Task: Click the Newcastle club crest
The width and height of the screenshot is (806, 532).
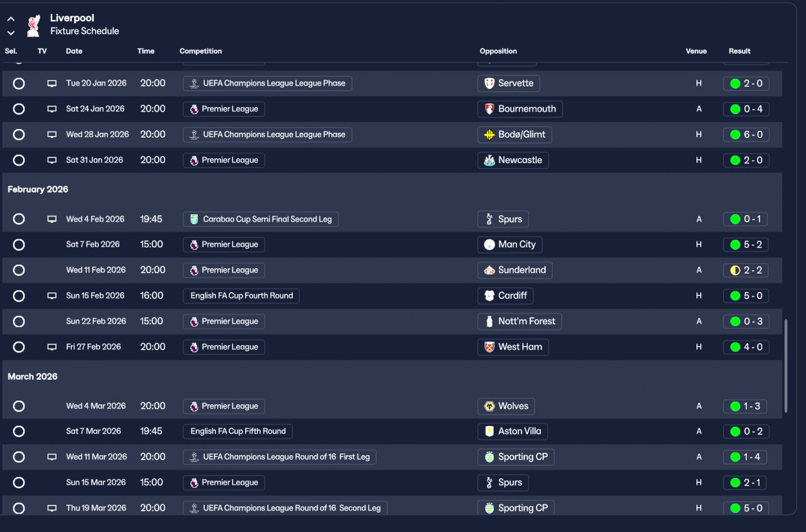Action: [489, 161]
